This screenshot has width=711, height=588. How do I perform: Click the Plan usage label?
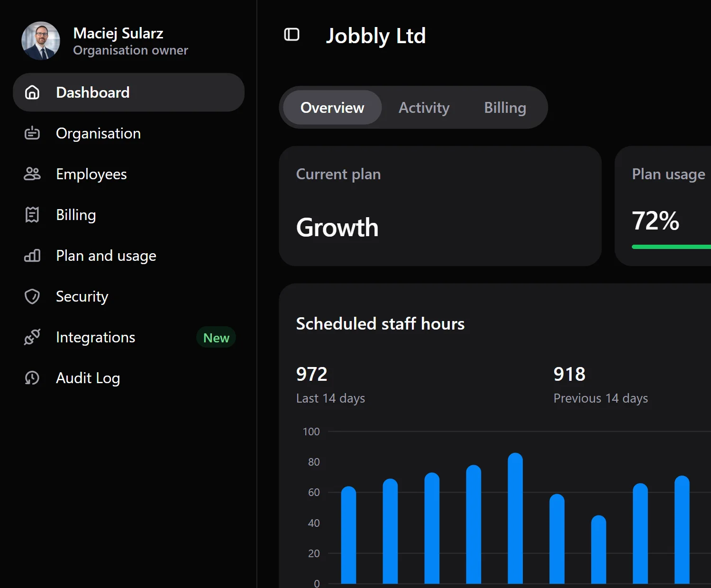click(x=669, y=175)
